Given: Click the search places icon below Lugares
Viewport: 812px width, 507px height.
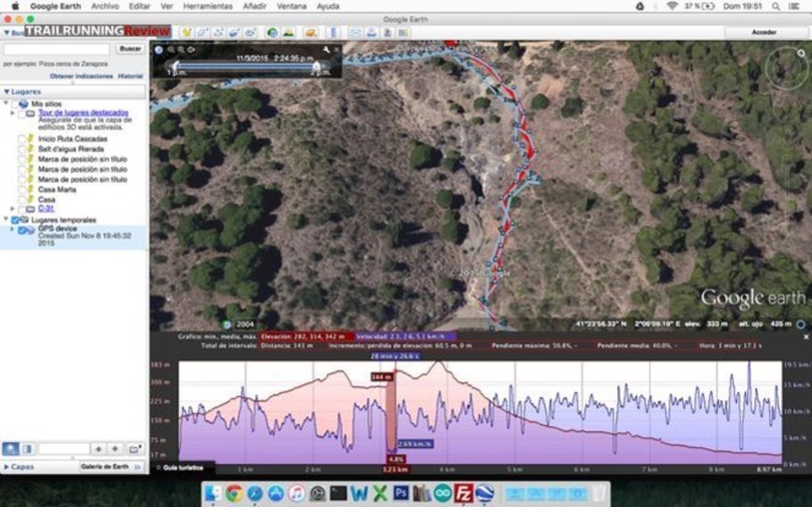Looking at the screenshot, I should pyautogui.click(x=11, y=448).
